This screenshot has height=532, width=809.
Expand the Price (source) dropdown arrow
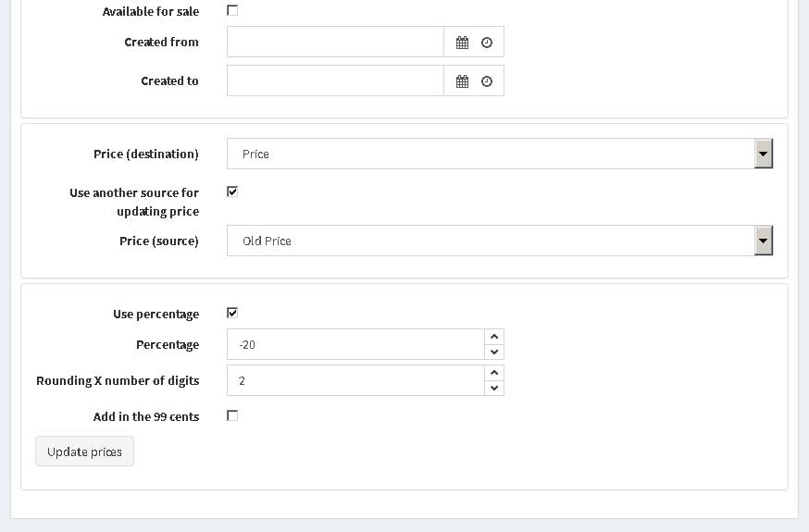[x=763, y=241]
